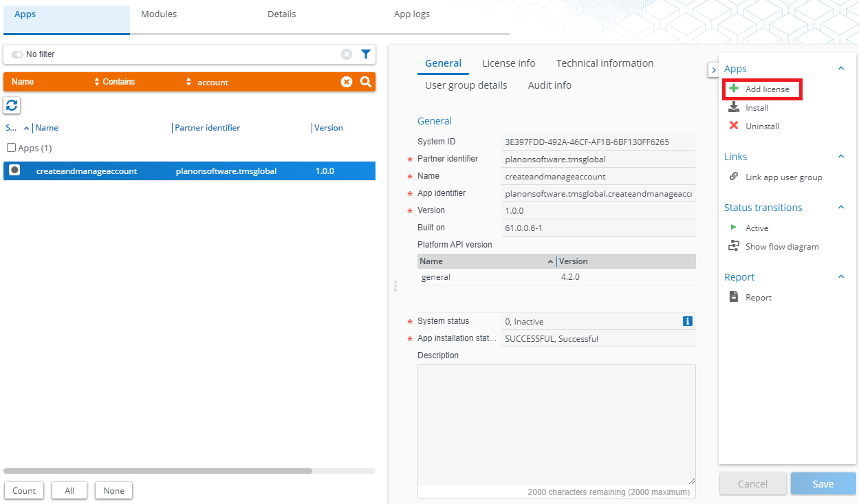Collapse the Report section chevron
The width and height of the screenshot is (859, 504).
coord(840,277)
